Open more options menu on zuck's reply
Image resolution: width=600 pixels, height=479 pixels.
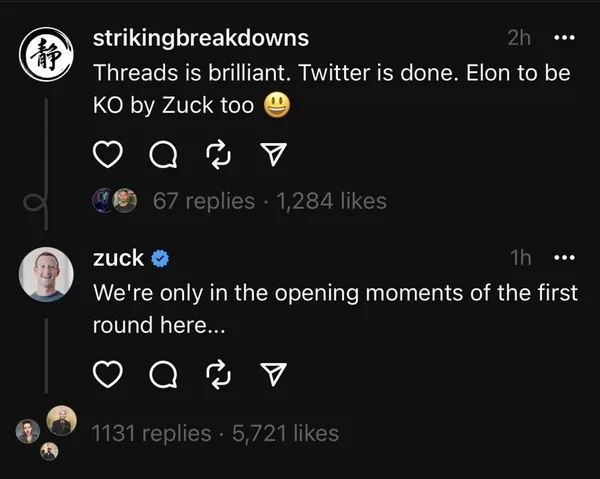[564, 258]
